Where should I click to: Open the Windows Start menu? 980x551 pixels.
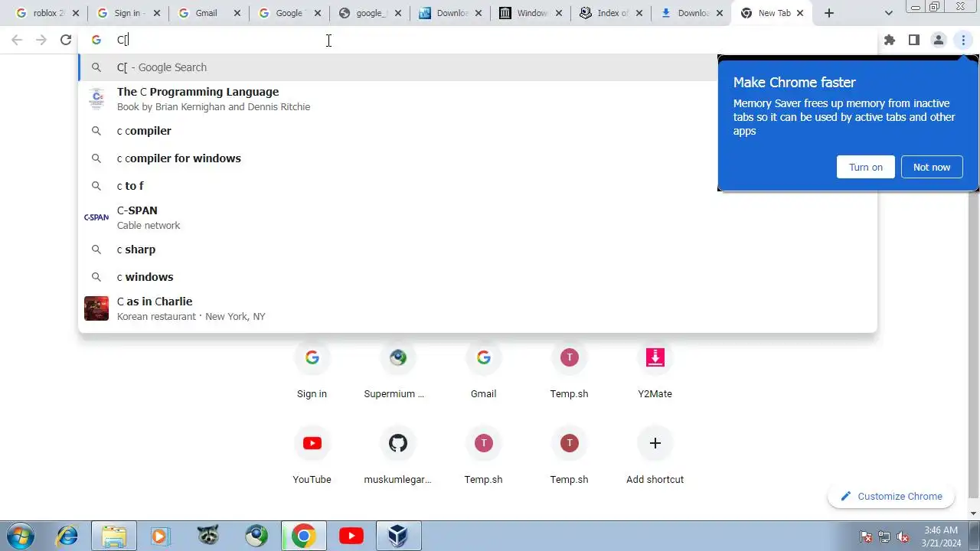tap(21, 536)
